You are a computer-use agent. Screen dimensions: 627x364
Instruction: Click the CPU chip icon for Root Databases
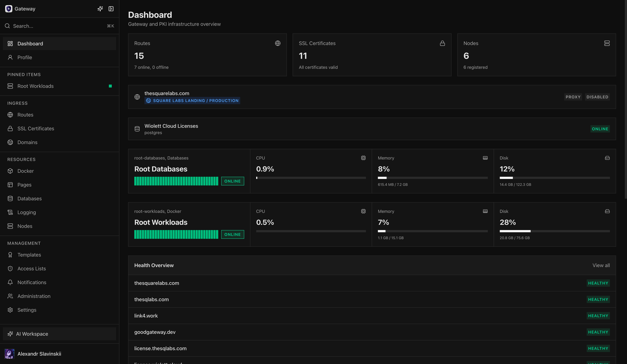click(363, 158)
